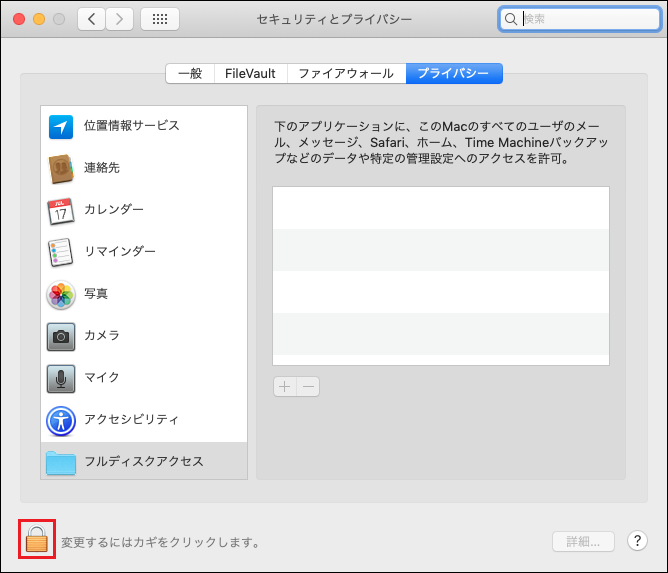The height and width of the screenshot is (573, 668).
Task: Select リマインダー label in list
Action: point(120,251)
